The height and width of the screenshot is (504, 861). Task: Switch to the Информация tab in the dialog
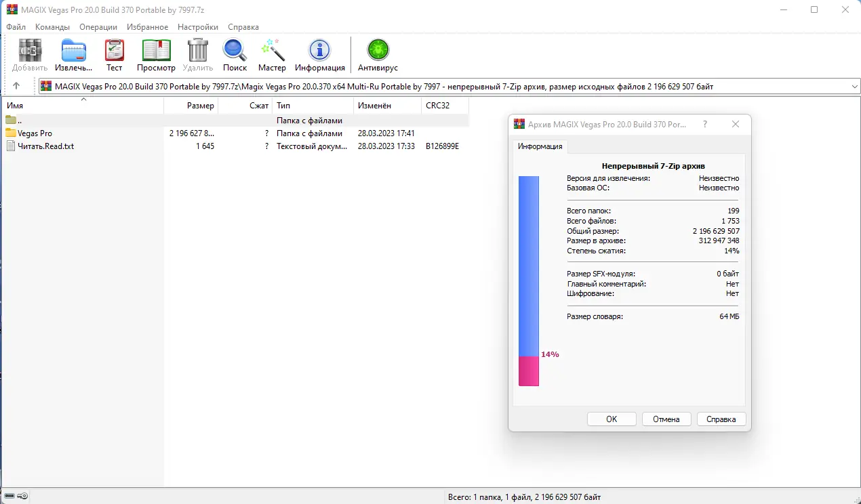click(540, 146)
